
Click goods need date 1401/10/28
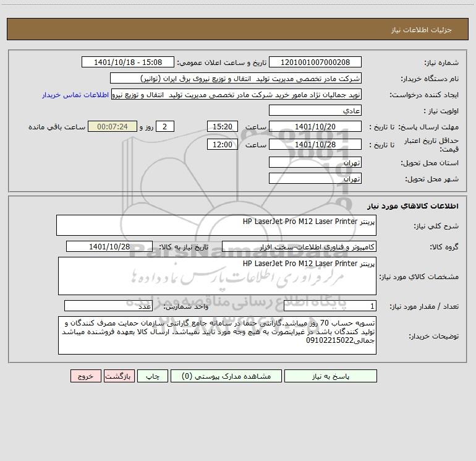click(x=109, y=246)
